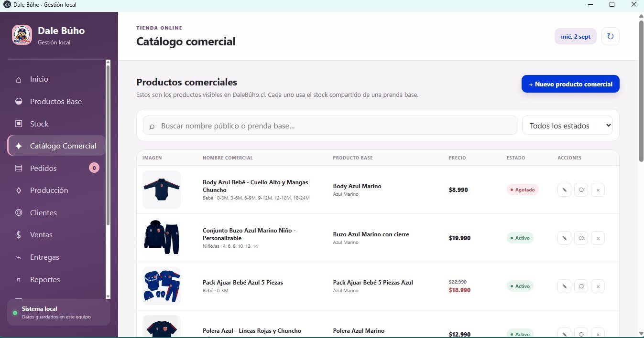Image resolution: width=644 pixels, height=338 pixels.
Task: Open Clientes via its circular icon
Action: coord(19,212)
